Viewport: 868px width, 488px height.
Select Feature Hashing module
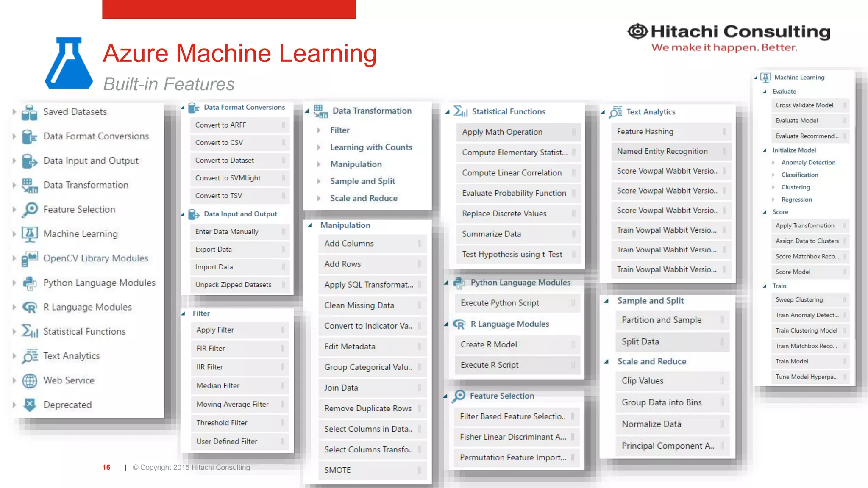point(671,132)
